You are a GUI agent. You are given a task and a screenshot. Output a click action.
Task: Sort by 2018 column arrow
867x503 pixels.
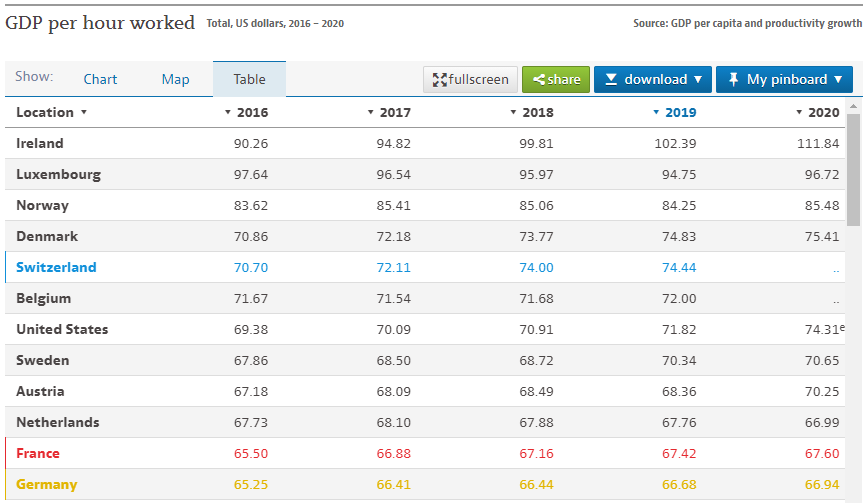pos(514,112)
